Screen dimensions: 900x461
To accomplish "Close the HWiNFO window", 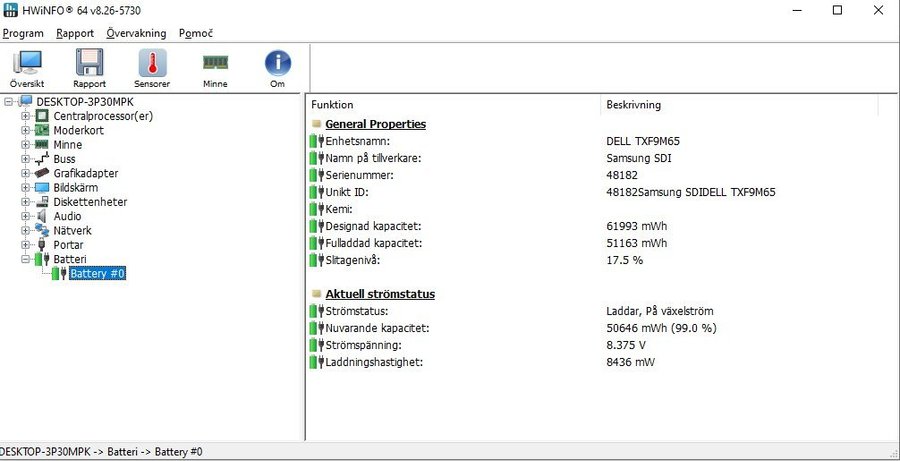I will 878,10.
